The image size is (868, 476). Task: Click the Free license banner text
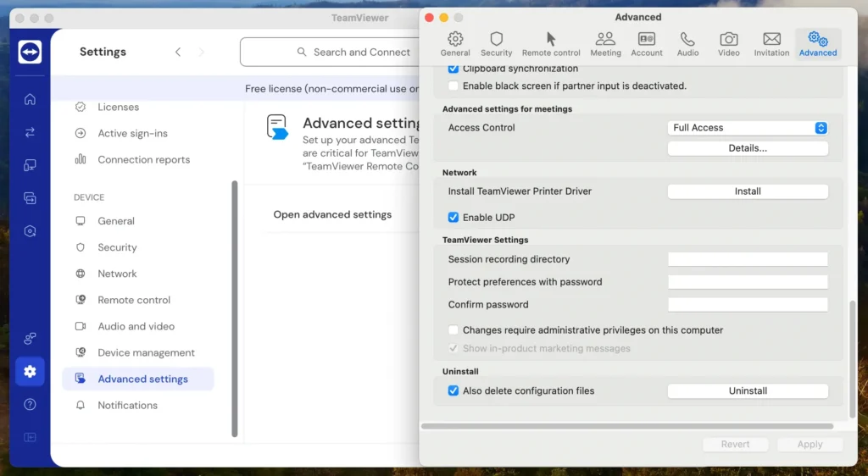tap(331, 89)
